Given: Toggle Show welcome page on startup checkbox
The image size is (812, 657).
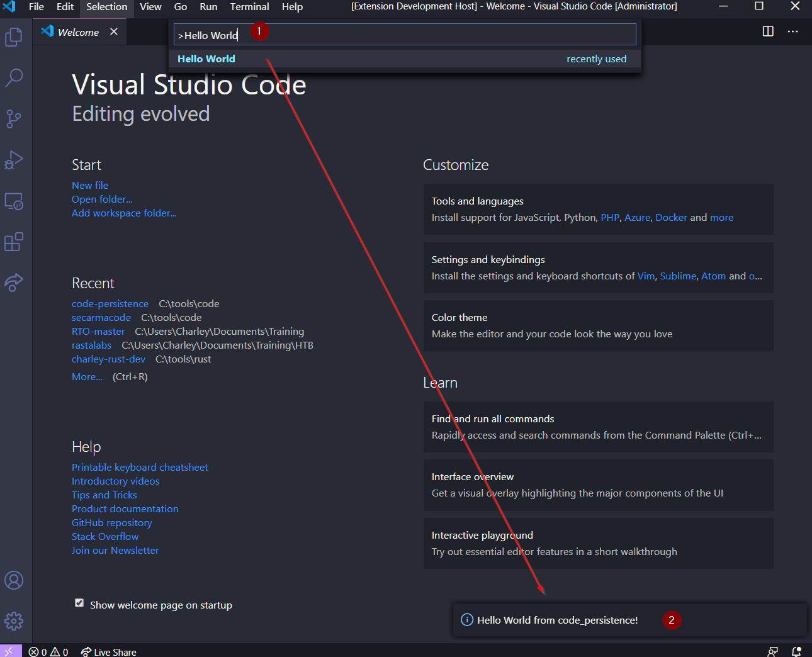Looking at the screenshot, I should (x=79, y=603).
